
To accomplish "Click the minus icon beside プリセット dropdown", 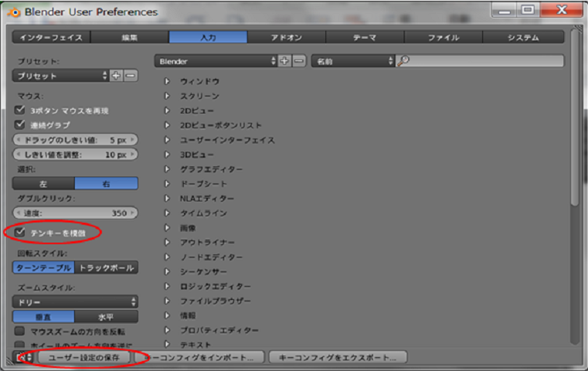I will point(131,76).
